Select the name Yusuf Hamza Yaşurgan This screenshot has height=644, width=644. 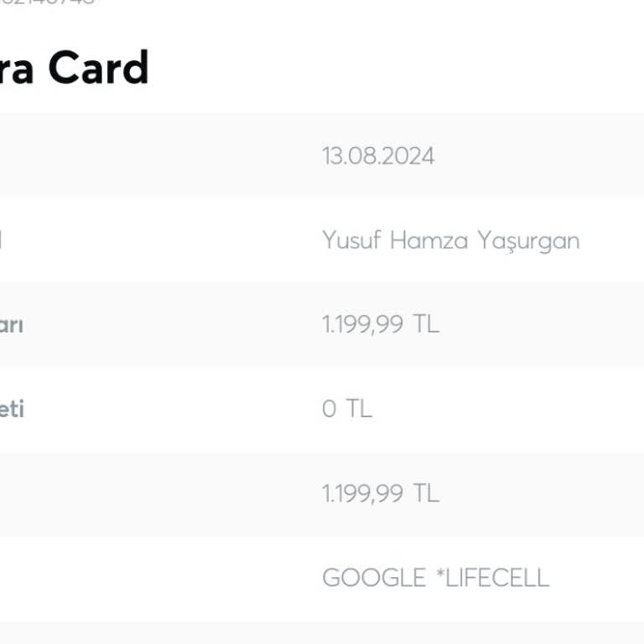pyautogui.click(x=450, y=241)
